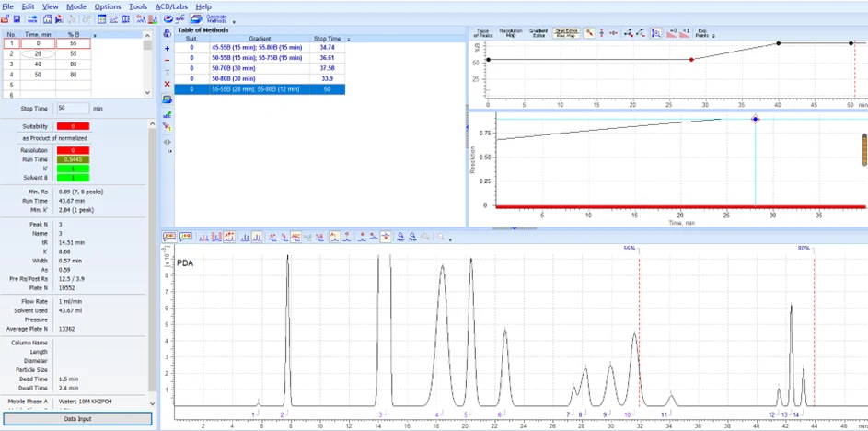Click the blue overlaid chromatograms icon
Image resolution: width=868 pixels, height=431 pixels.
[x=203, y=237]
